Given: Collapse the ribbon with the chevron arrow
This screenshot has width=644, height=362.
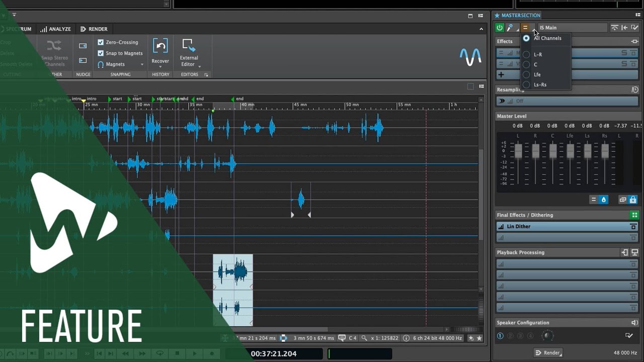Looking at the screenshot, I should (x=481, y=29).
